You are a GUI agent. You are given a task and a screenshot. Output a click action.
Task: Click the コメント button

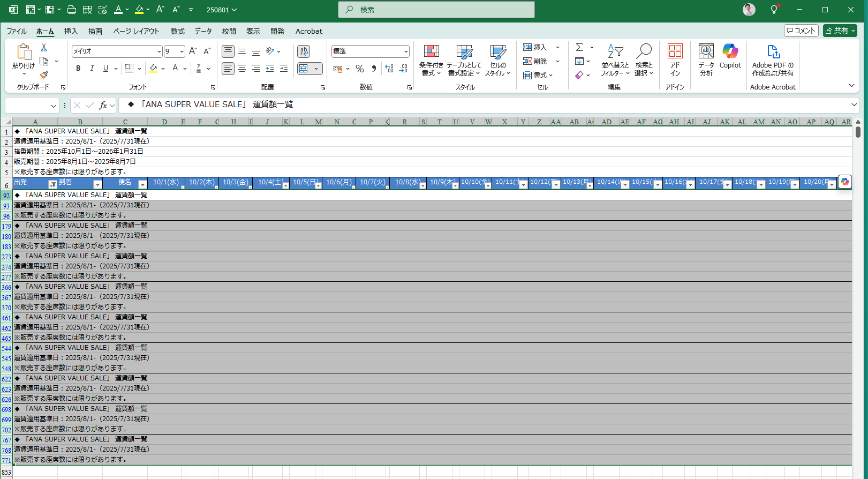click(x=801, y=31)
